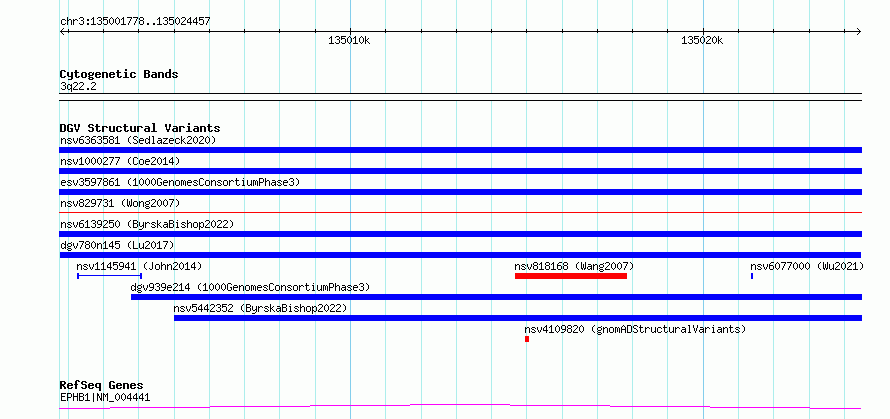Select the small blue nsv1145941 interval marker
Image resolution: width=890 pixels, height=419 pixels.
(x=110, y=276)
